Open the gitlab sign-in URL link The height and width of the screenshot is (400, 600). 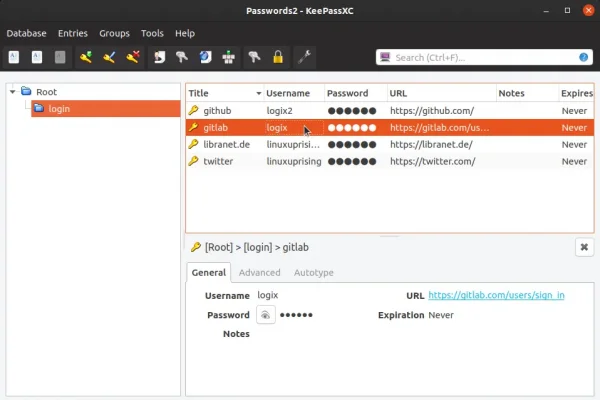coord(496,296)
